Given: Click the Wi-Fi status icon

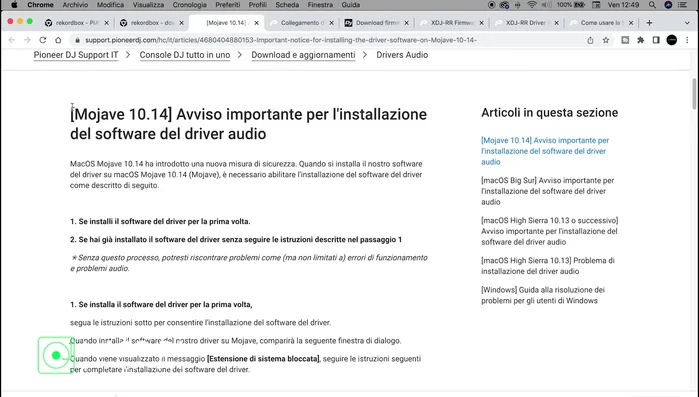Looking at the screenshot, I should point(531,5).
